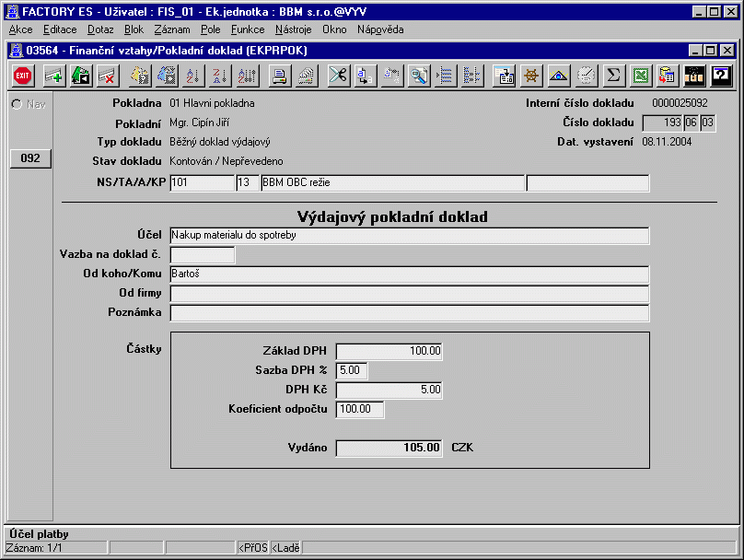Click the black factory icon
This screenshot has width=744, height=560.
coord(694,76)
